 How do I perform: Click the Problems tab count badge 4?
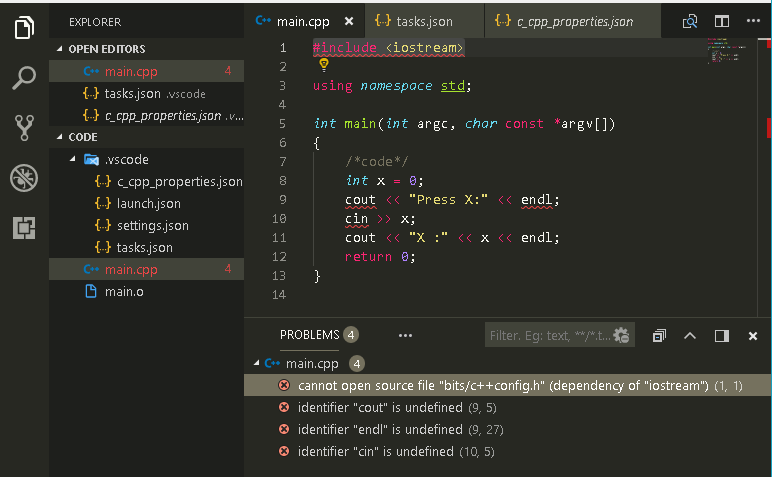(x=351, y=335)
